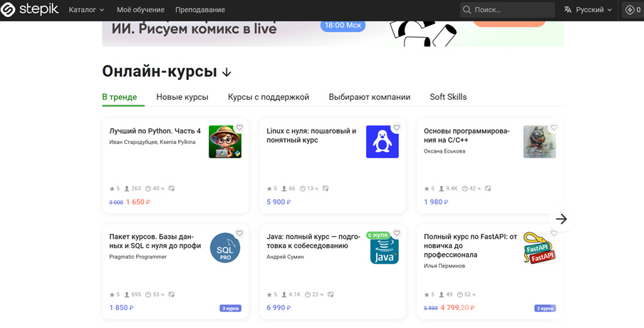Open the Python course girl-in-hat thumbnail
Viewport: 644px width, 328px height.
pos(225,142)
